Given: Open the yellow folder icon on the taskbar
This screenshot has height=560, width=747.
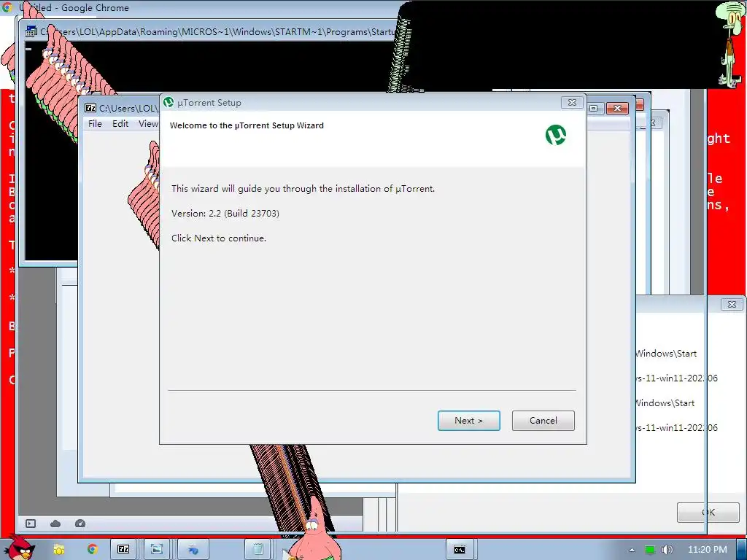Looking at the screenshot, I should pos(59,550).
